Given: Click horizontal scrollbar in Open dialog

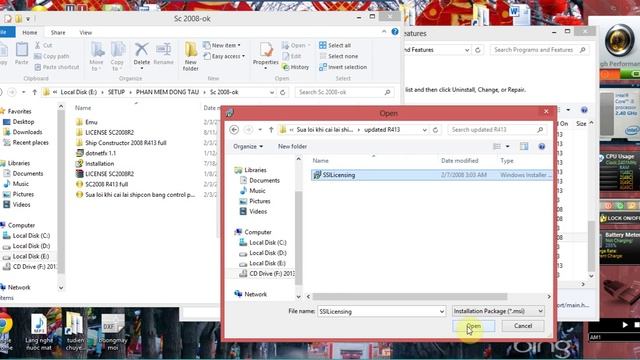Looking at the screenshot, I should coord(410,297).
